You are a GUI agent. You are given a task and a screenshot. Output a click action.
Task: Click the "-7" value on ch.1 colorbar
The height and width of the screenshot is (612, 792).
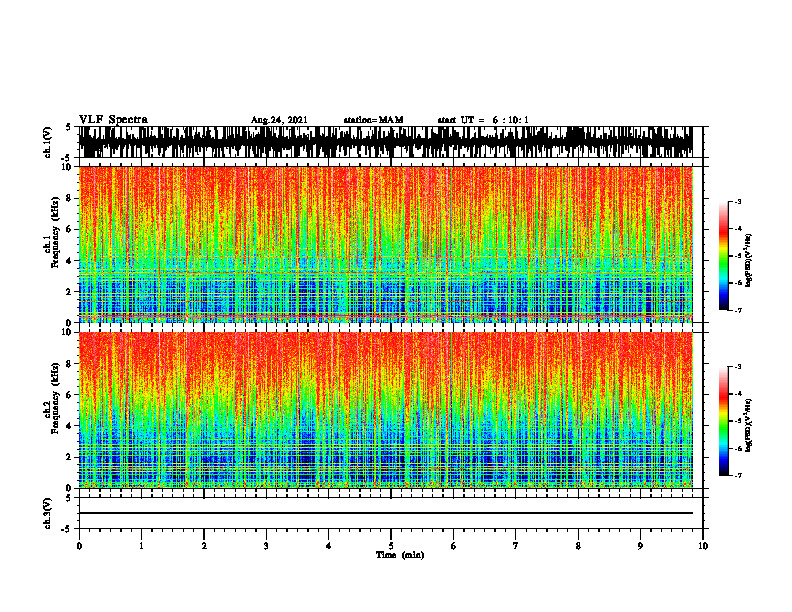click(x=738, y=310)
